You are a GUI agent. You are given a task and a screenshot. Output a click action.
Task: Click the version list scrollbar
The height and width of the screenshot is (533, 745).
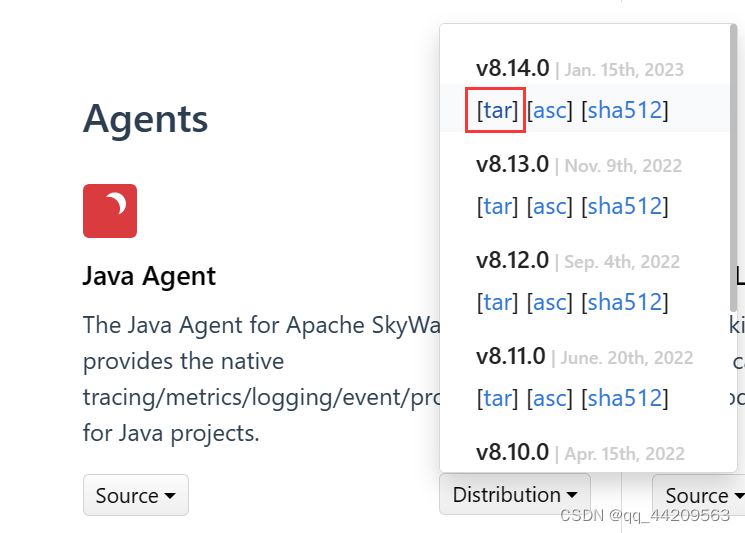click(x=733, y=170)
